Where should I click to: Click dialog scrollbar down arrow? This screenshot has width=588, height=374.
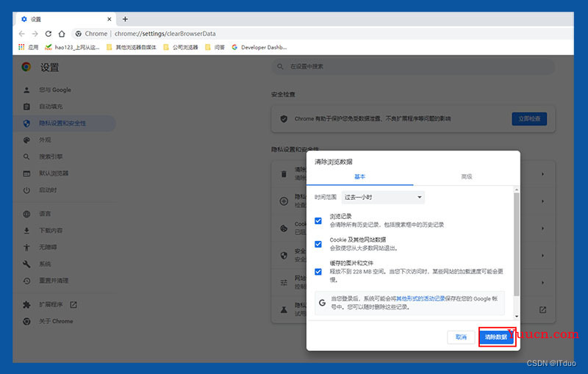pos(517,316)
